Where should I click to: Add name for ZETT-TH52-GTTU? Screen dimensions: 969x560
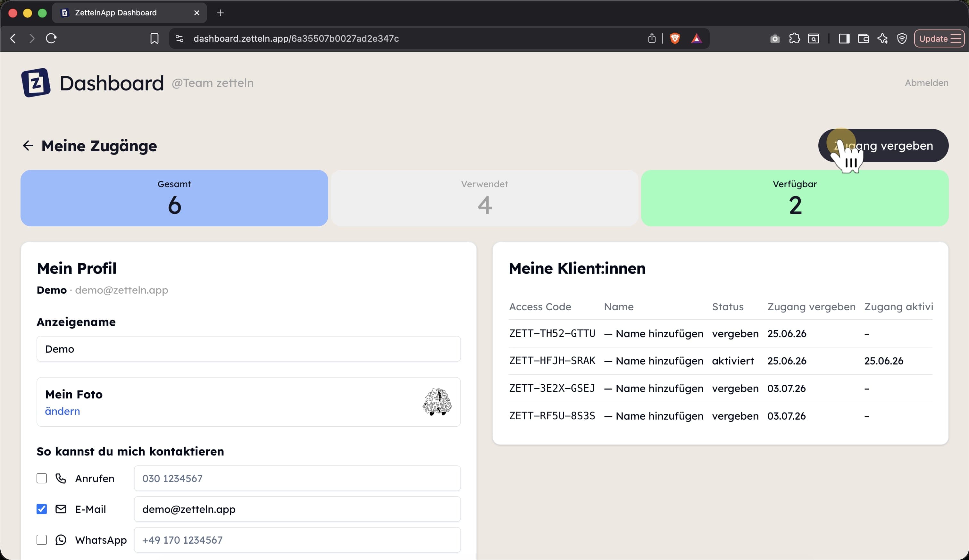pyautogui.click(x=654, y=333)
